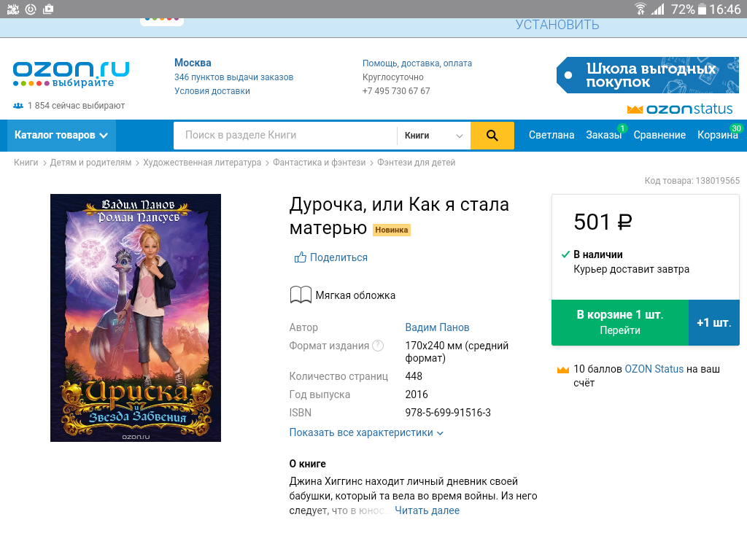Click the open book soft cover icon
This screenshot has height=560, width=747.
[301, 295]
